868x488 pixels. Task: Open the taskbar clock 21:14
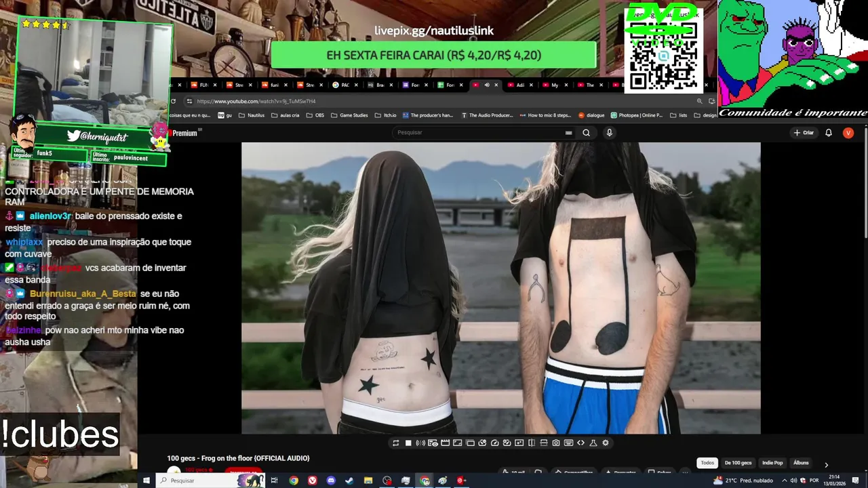(835, 481)
